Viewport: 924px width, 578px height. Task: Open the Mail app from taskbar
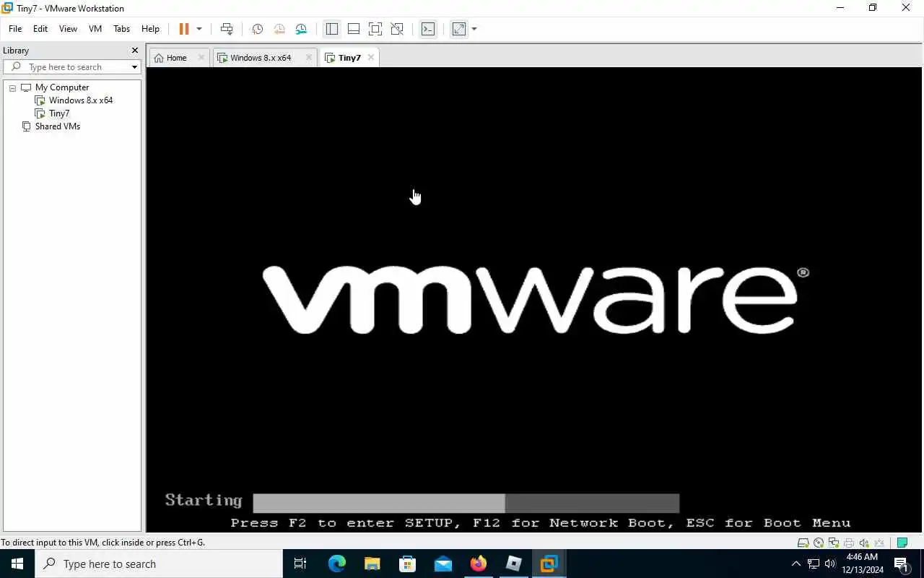(x=443, y=564)
